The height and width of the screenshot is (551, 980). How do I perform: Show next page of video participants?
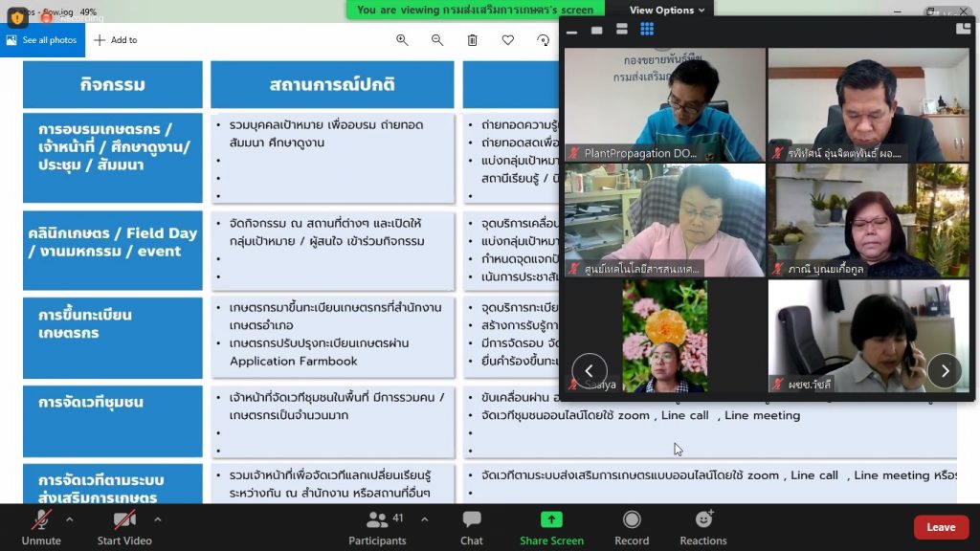coord(944,370)
